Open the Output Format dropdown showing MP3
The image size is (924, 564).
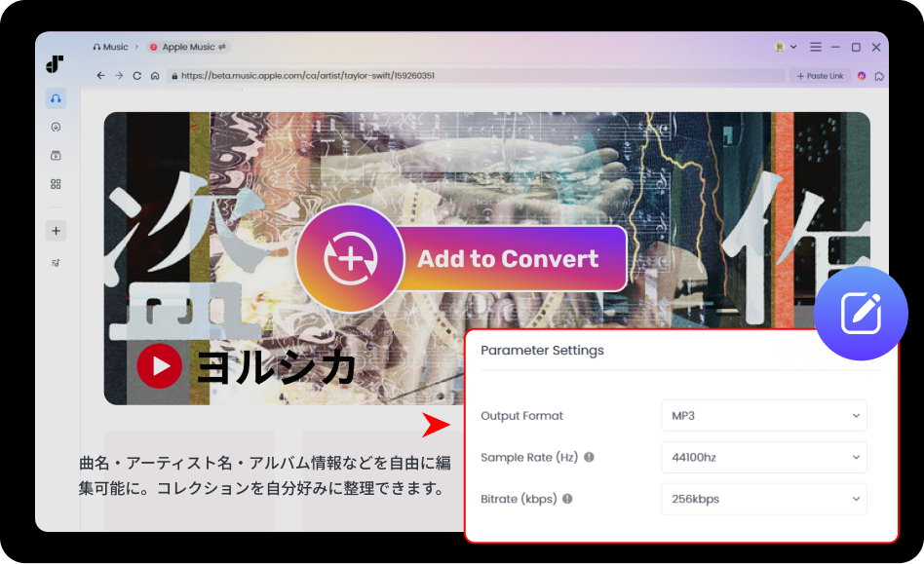[764, 416]
